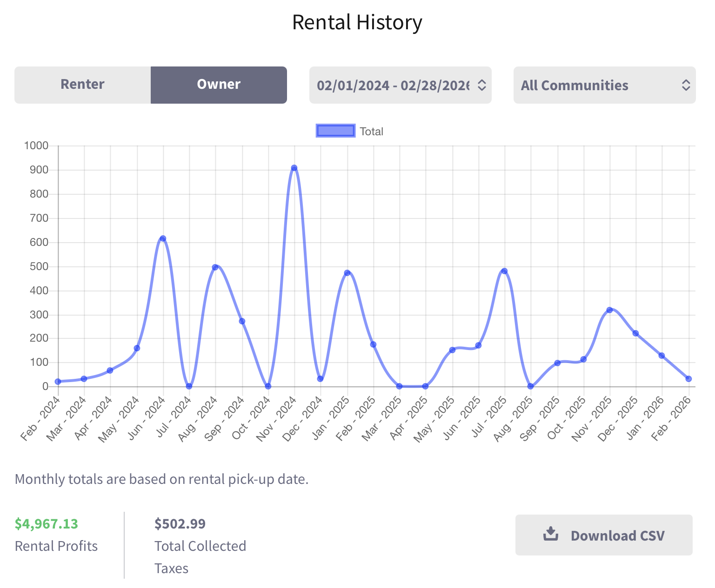Viewport: 715px width, 588px height.
Task: Click the Jul 2025 data point
Action: tap(505, 270)
